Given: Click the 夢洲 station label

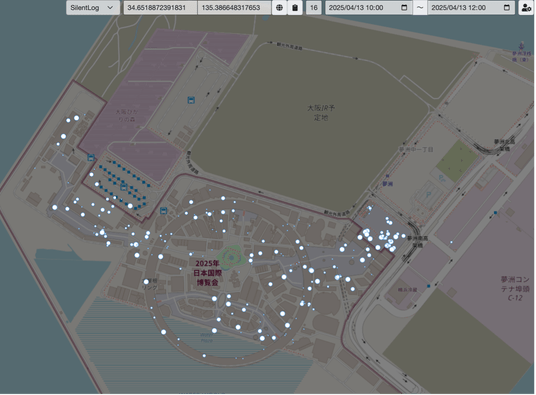Looking at the screenshot, I should [x=387, y=184].
